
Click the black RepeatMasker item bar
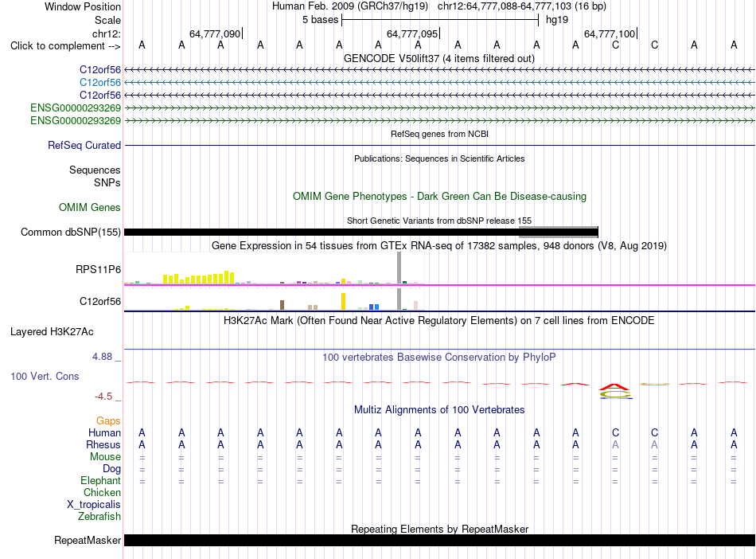pyautogui.click(x=439, y=540)
